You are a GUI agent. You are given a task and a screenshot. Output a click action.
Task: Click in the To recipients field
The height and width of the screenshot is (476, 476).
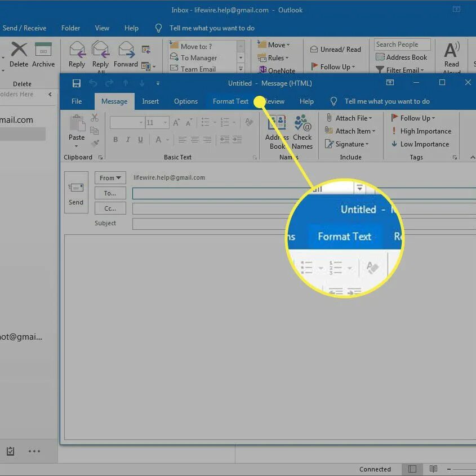pyautogui.click(x=304, y=193)
